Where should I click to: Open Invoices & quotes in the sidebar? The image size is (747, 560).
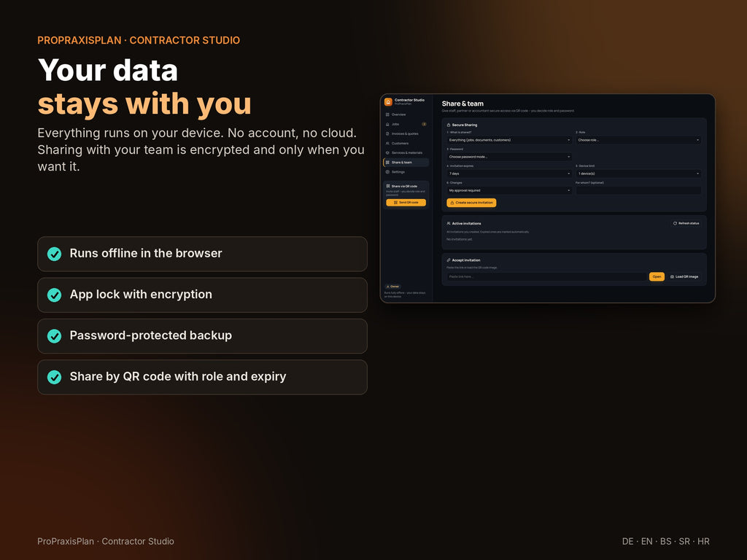[x=406, y=134]
